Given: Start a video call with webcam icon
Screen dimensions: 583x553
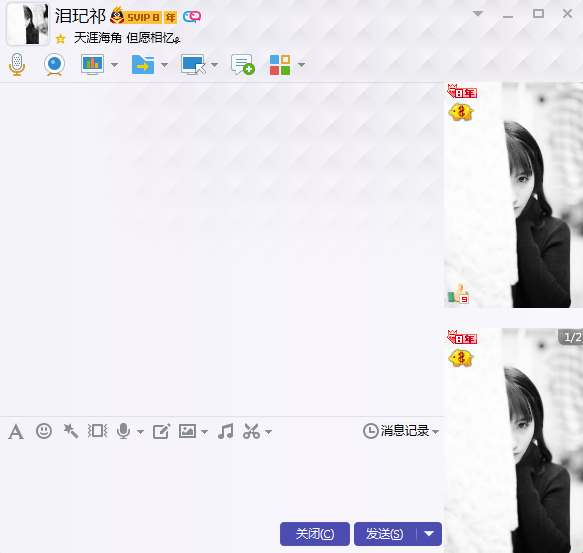Looking at the screenshot, I should coord(55,64).
